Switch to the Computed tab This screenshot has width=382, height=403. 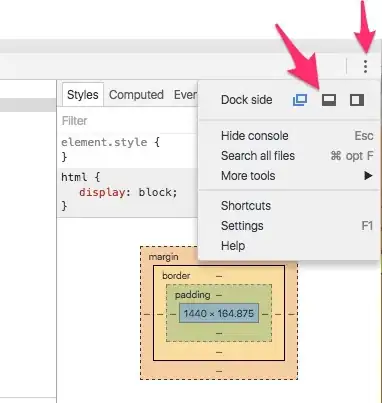[136, 95]
